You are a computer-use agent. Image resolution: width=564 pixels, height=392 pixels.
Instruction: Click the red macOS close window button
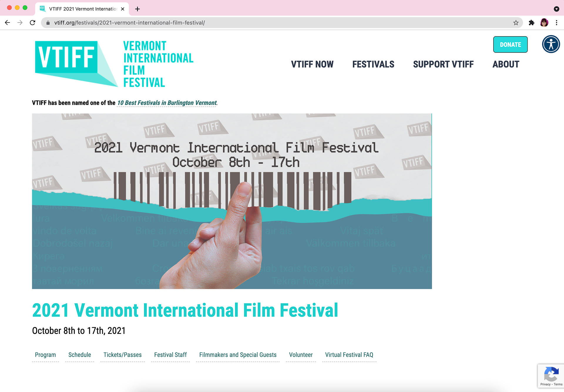(x=9, y=8)
